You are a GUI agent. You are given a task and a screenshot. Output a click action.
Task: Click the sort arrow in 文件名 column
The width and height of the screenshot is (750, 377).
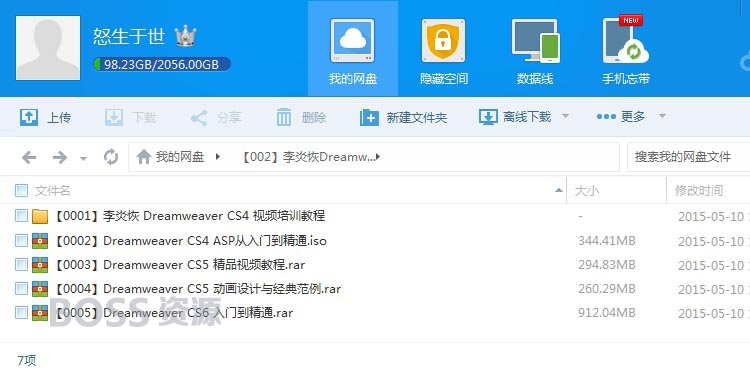pos(558,190)
